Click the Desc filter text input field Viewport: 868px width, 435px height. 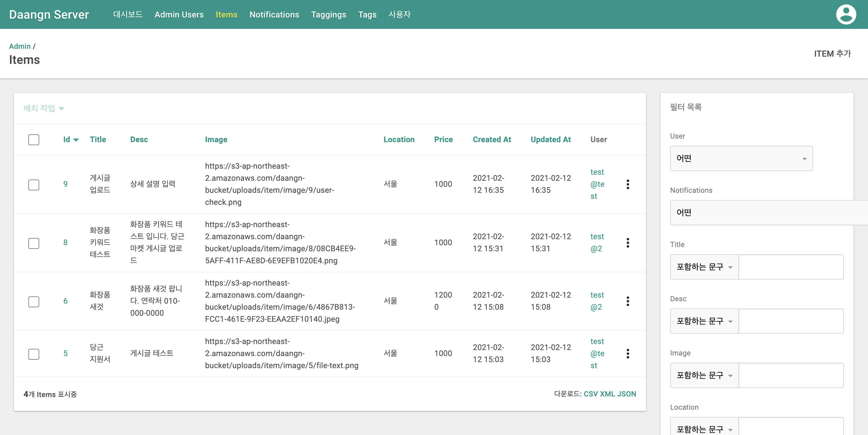coord(791,321)
